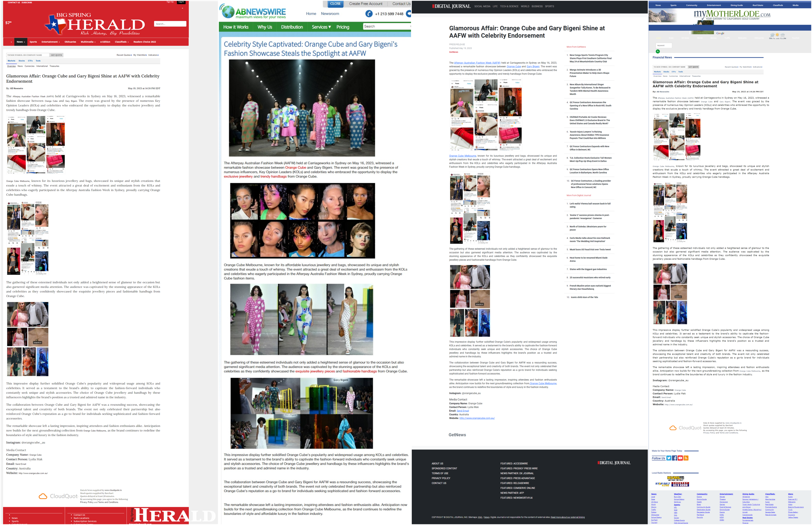Open ABNewswire How it Works menu

click(x=236, y=27)
